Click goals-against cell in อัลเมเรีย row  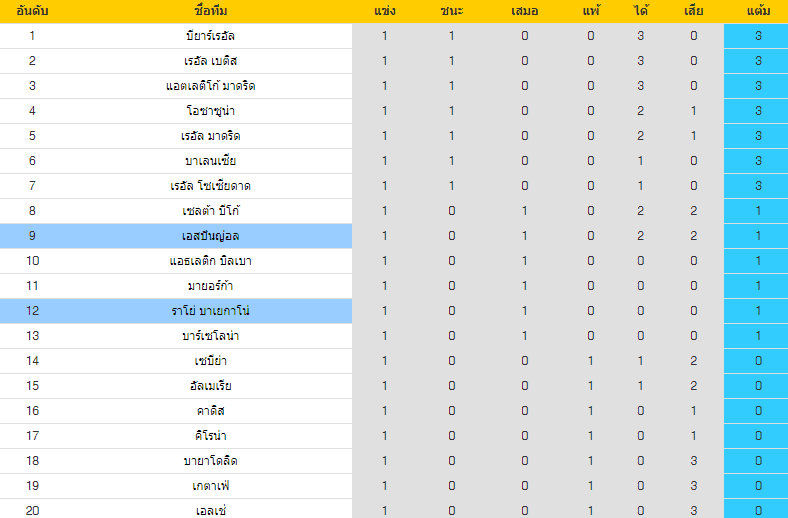pyautogui.click(x=694, y=386)
